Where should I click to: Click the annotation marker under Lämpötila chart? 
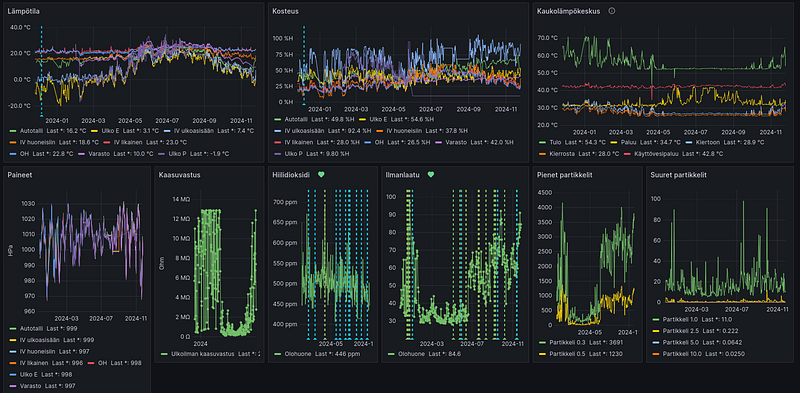click(41, 115)
